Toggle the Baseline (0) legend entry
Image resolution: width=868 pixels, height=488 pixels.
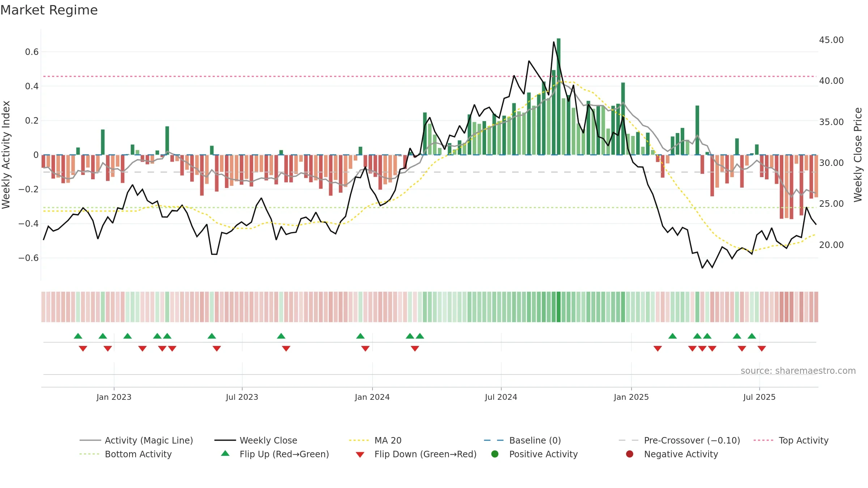522,440
